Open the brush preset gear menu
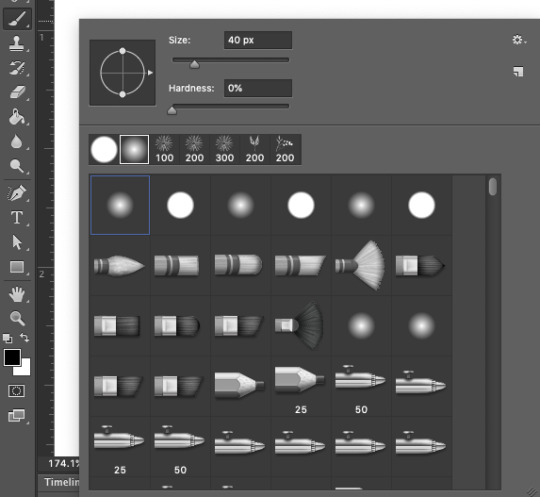 [x=519, y=40]
